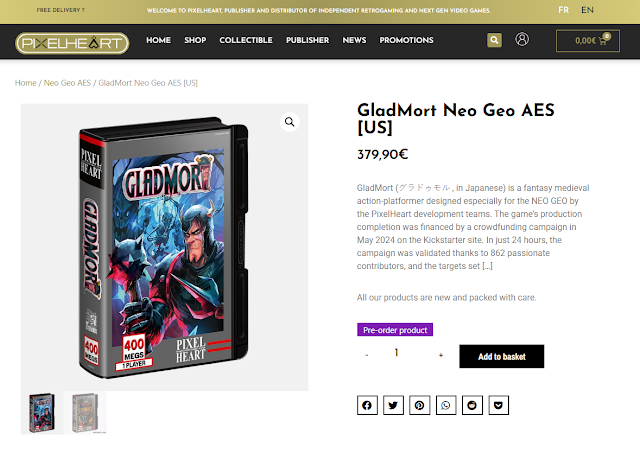The width and height of the screenshot is (640, 460).
Task: Share product via WhatsApp
Action: pyautogui.click(x=446, y=405)
